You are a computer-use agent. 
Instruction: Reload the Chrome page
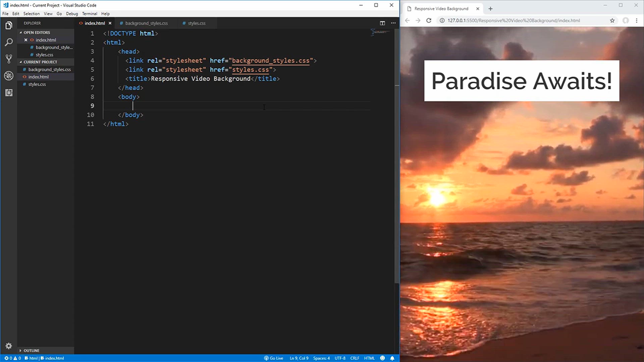click(x=429, y=20)
